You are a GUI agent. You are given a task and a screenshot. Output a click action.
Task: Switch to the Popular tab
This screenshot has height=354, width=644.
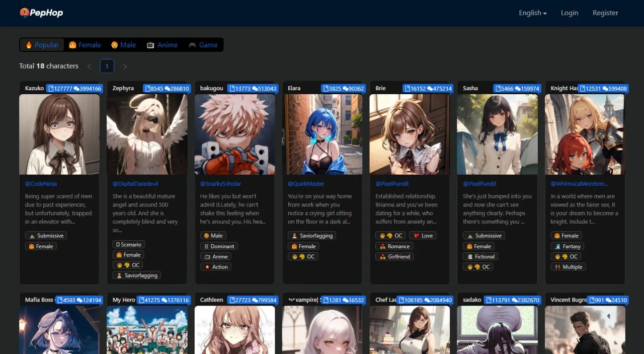(x=42, y=45)
